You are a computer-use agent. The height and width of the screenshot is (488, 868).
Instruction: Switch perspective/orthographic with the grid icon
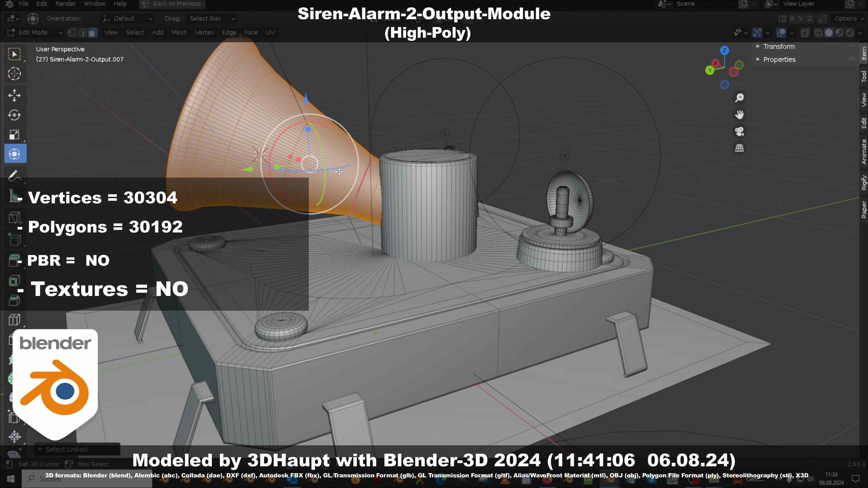(739, 148)
